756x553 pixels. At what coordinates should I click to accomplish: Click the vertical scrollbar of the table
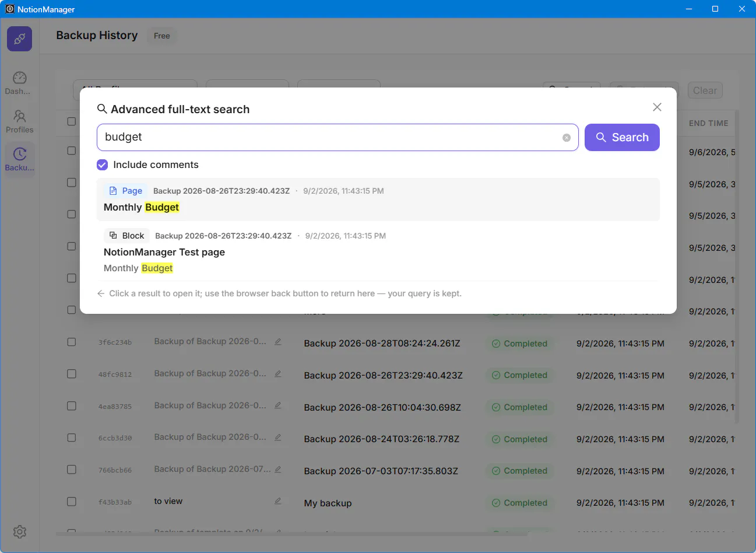(x=737, y=266)
